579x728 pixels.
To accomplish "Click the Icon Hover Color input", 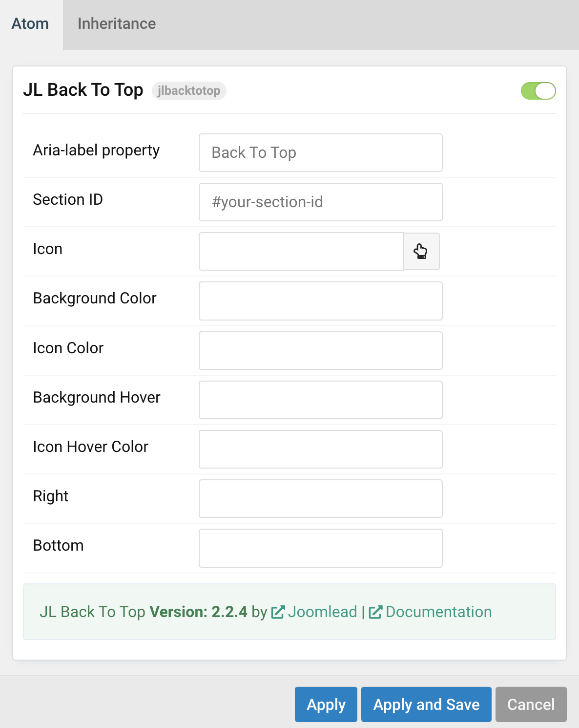I will pos(320,449).
